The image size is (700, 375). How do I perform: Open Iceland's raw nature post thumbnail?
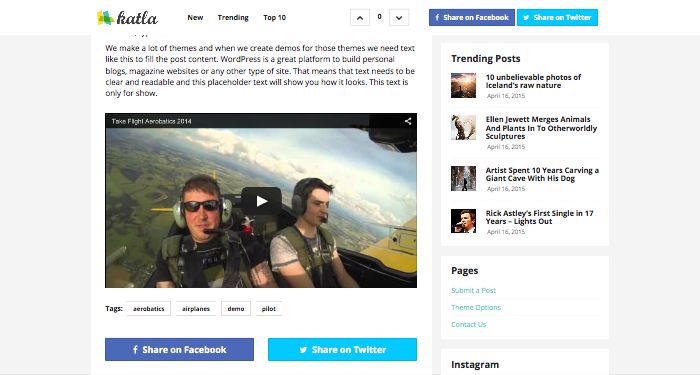point(463,85)
